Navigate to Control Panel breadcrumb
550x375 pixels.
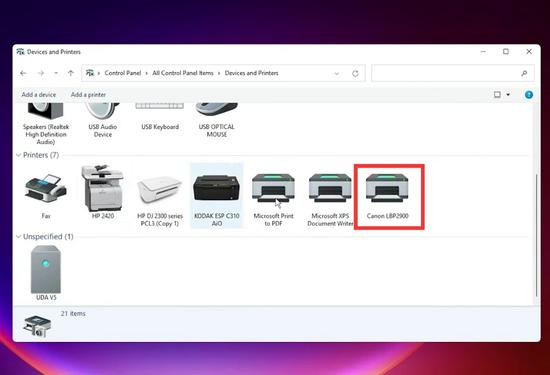[x=122, y=73]
